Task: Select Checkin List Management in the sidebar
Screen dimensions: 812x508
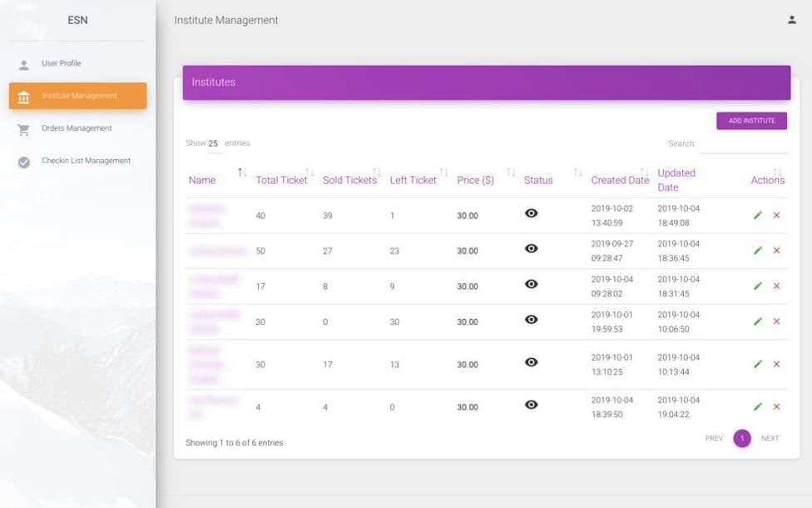Action: (87, 162)
